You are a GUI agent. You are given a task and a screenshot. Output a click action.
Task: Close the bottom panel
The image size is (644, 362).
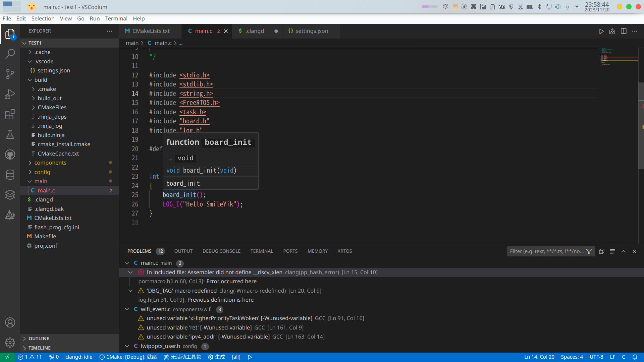[634, 251]
